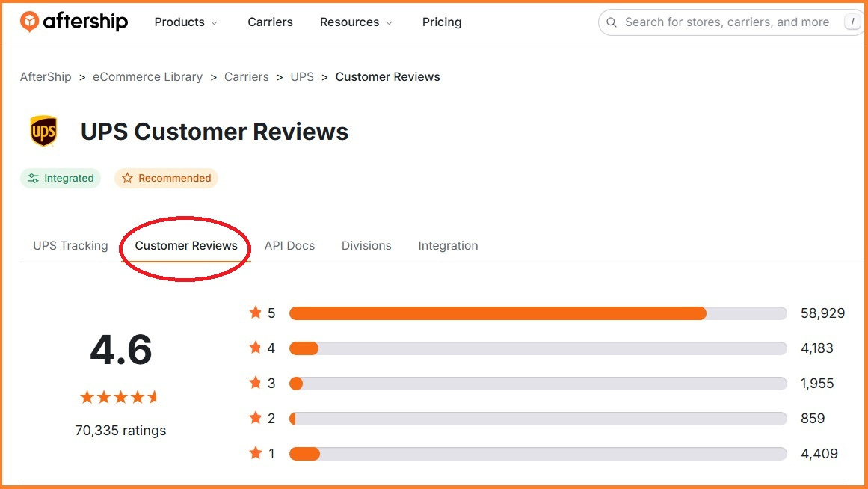The width and height of the screenshot is (868, 489).
Task: Open the Divisions tab
Action: 366,245
